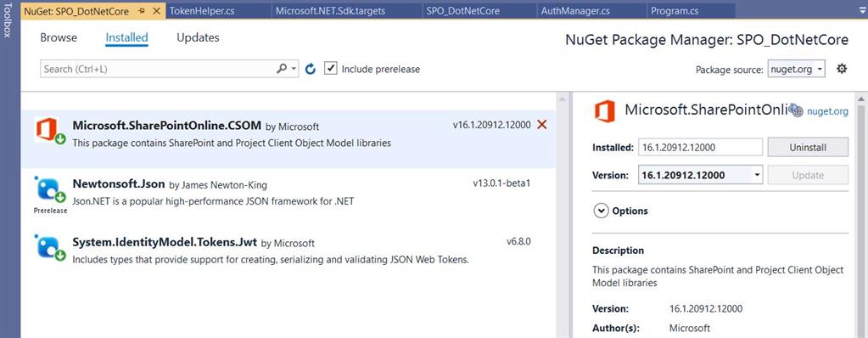
Task: Click the Newtonsoft.Json package icon
Action: tap(50, 190)
